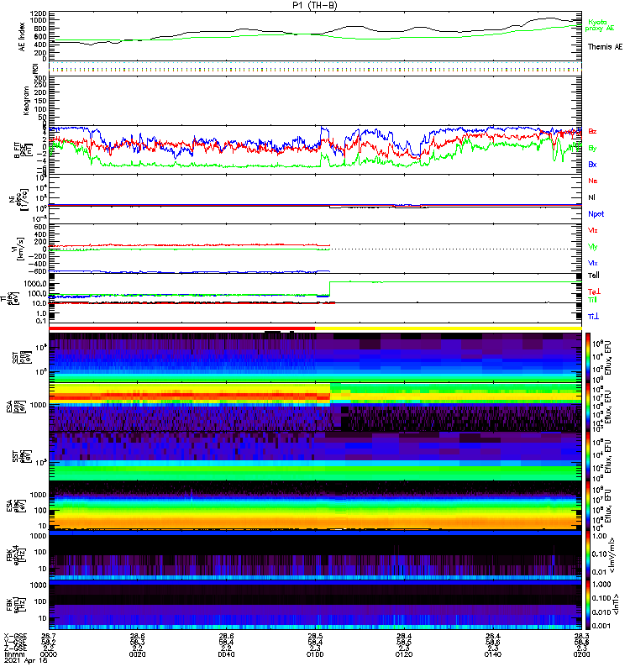Click the 0000 time tick label

click(49, 654)
